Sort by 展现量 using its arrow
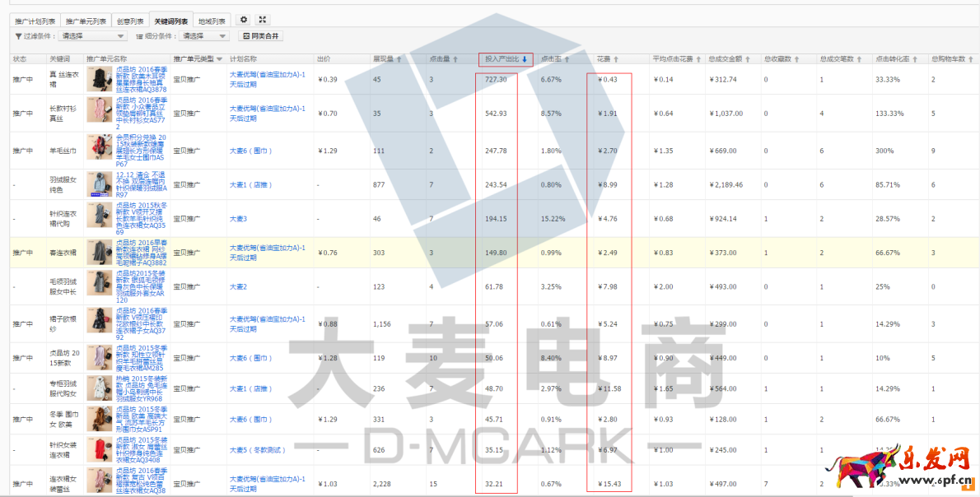 [x=400, y=59]
